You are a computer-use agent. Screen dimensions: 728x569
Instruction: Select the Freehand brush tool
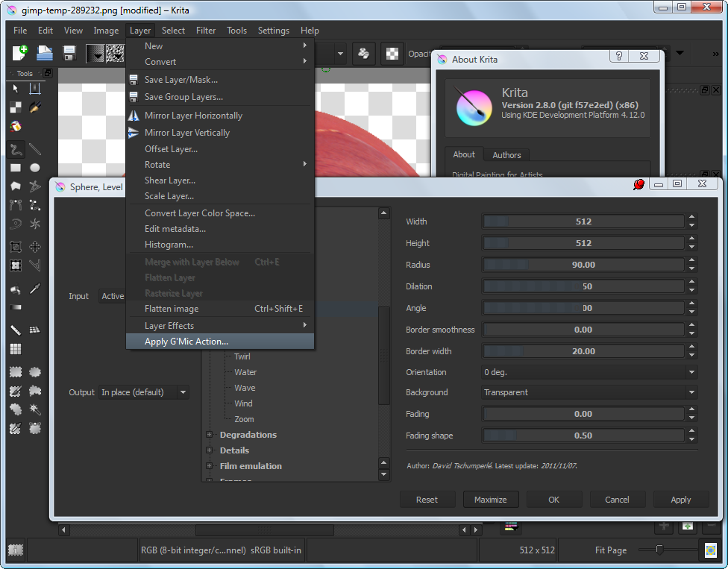tap(16, 149)
